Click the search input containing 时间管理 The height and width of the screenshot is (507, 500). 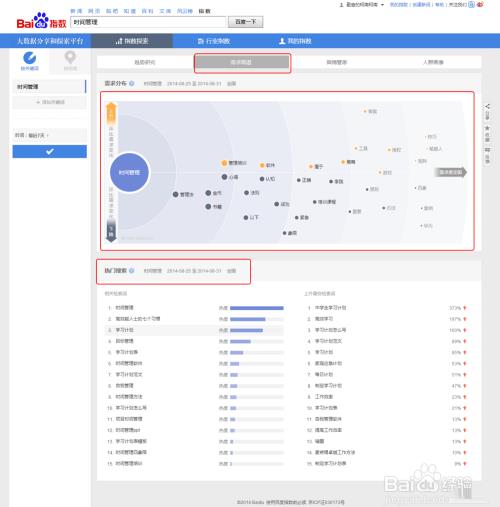[x=148, y=22]
